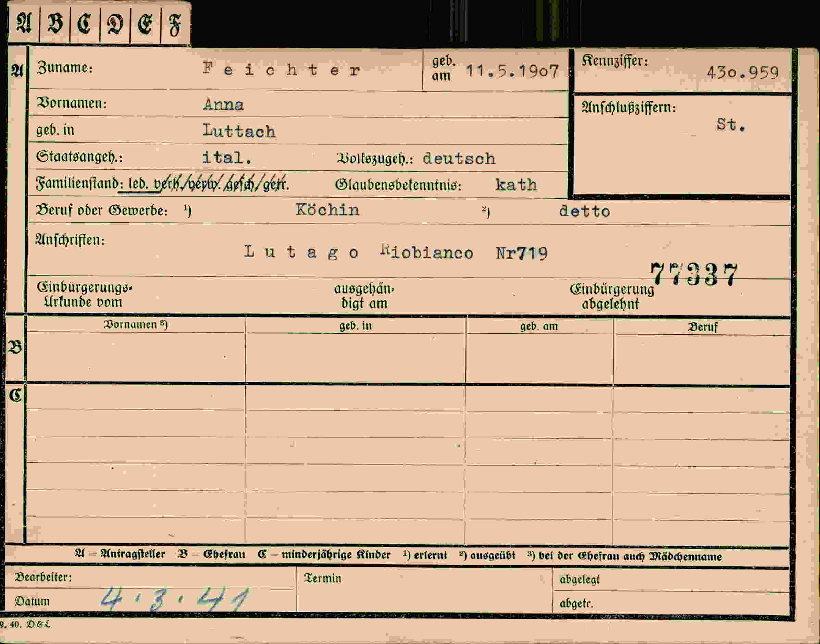Click the stamped number "77337"

694,274
